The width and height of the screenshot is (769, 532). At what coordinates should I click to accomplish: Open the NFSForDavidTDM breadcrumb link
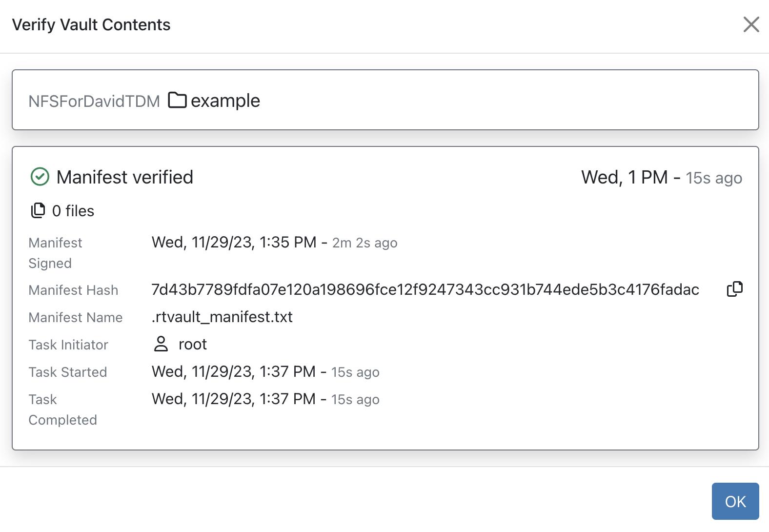[x=95, y=101]
